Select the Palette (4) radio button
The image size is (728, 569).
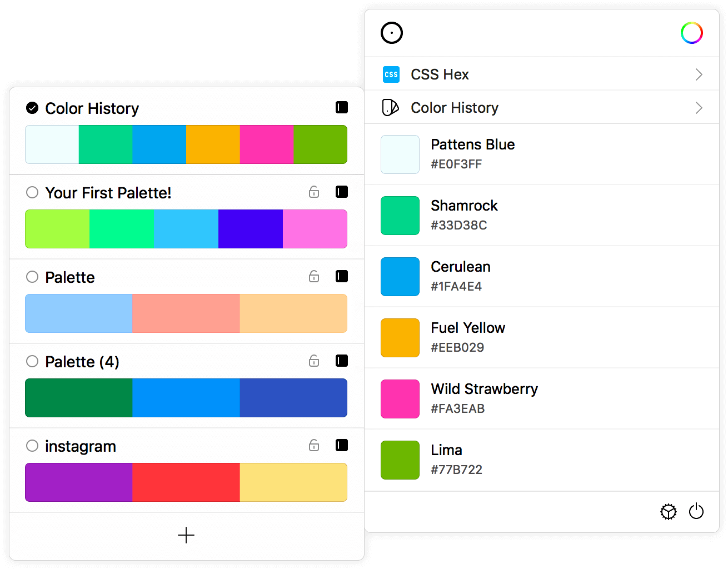click(x=32, y=361)
